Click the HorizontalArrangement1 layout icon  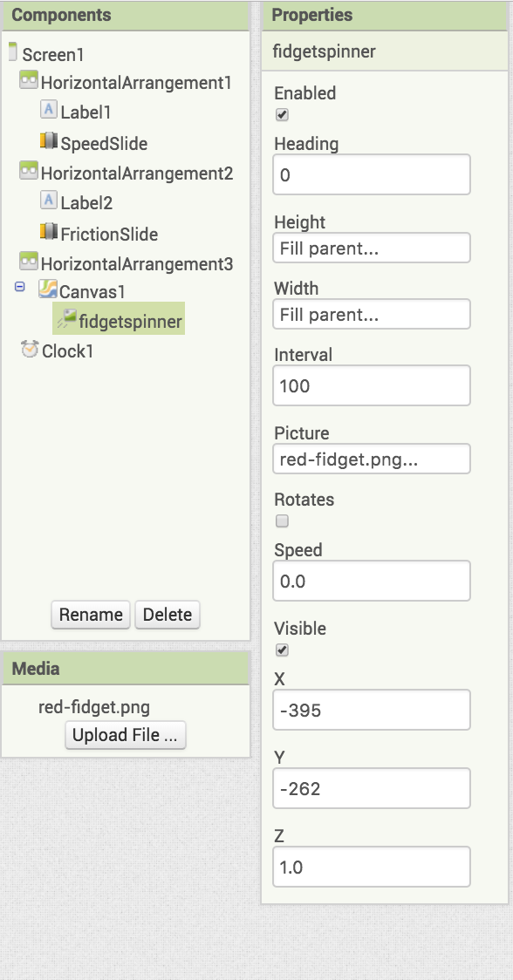coord(29,80)
